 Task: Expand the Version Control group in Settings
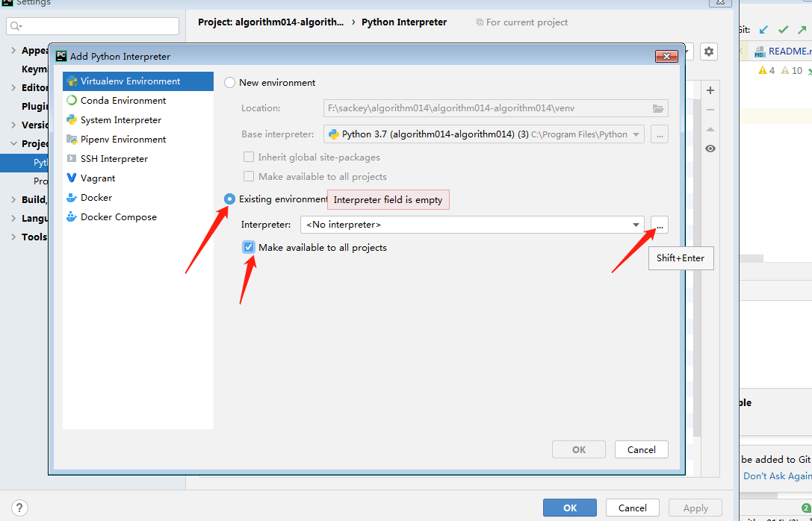coord(13,125)
